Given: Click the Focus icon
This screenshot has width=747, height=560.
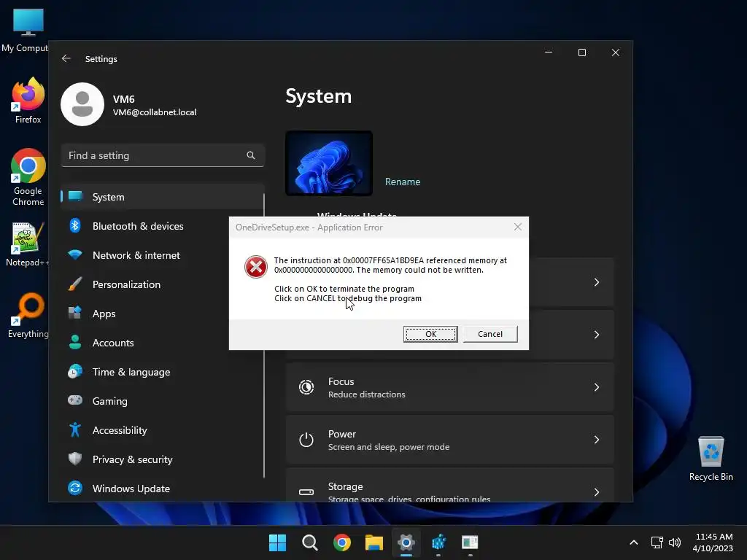Looking at the screenshot, I should coord(306,387).
